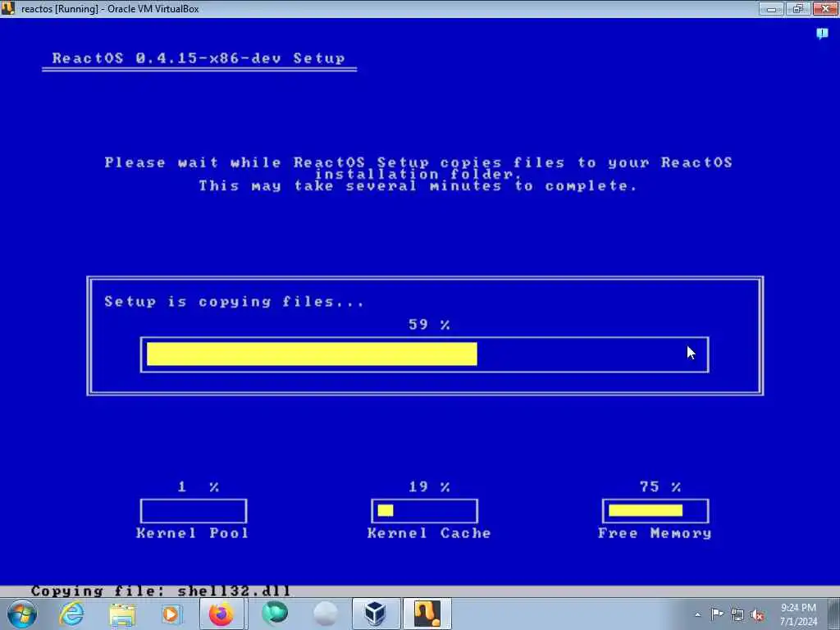Click the muted volume tray icon
840x630 pixels.
pos(757,614)
